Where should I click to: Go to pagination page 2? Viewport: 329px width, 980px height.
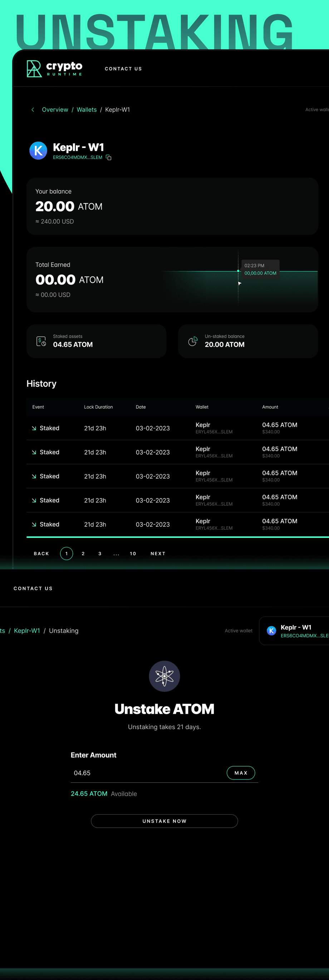83,554
